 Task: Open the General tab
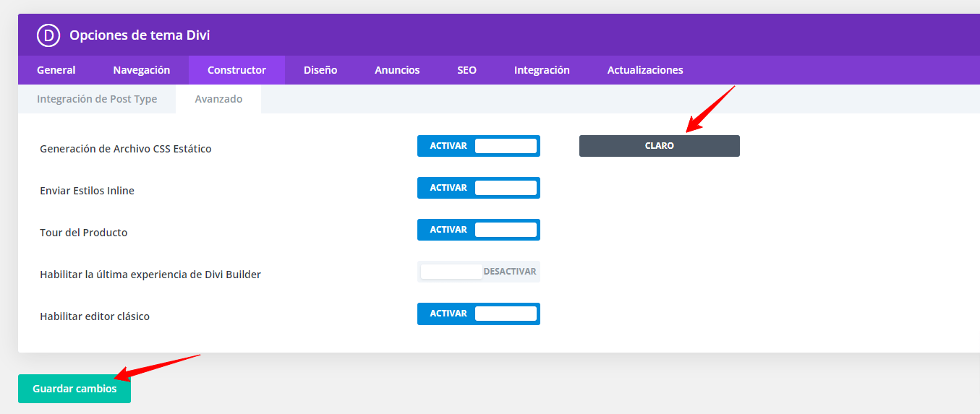[56, 70]
